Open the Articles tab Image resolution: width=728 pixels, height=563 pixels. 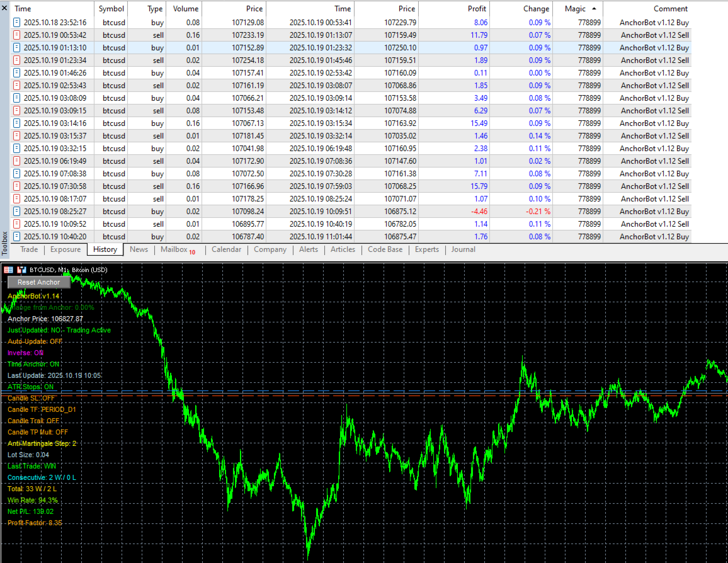coord(343,249)
